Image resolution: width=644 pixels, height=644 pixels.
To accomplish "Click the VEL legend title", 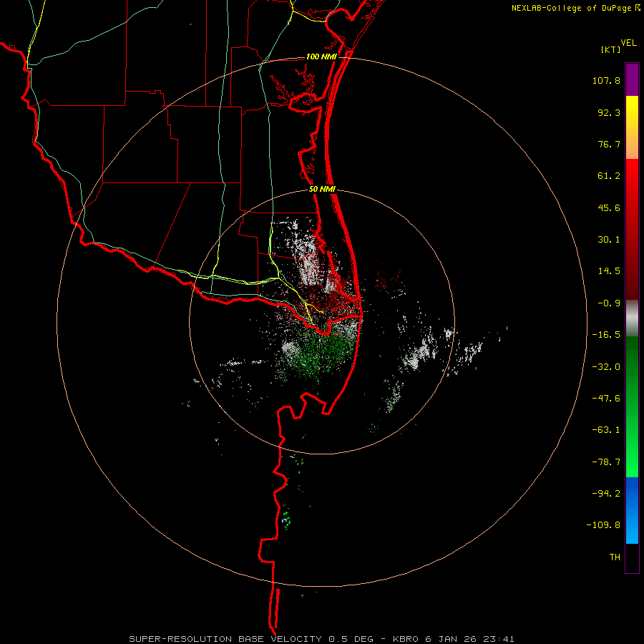I will click(628, 43).
